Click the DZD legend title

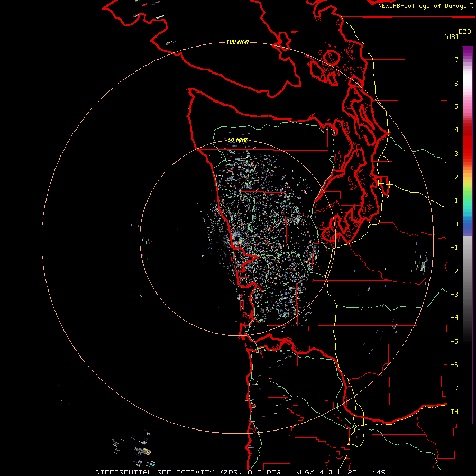pyautogui.click(x=465, y=32)
